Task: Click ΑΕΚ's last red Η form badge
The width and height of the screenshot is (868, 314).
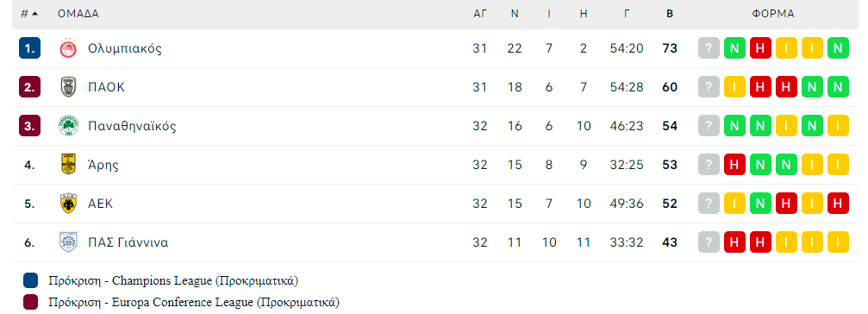Action: tap(838, 204)
